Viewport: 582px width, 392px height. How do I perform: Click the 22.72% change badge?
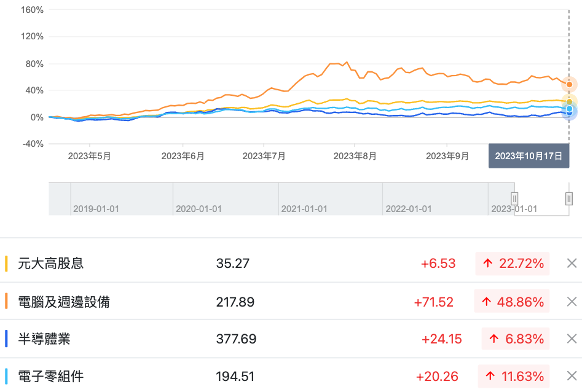(x=512, y=264)
